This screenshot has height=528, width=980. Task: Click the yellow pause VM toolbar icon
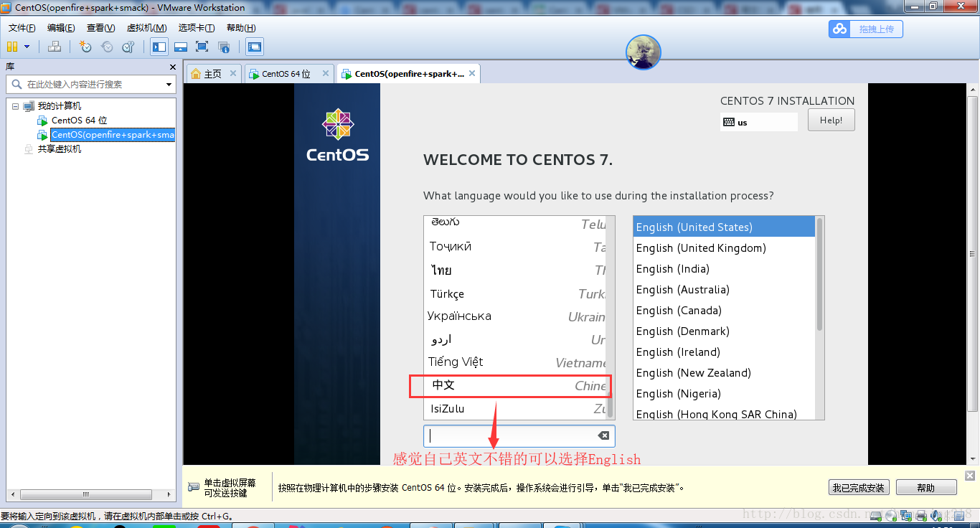(12, 47)
